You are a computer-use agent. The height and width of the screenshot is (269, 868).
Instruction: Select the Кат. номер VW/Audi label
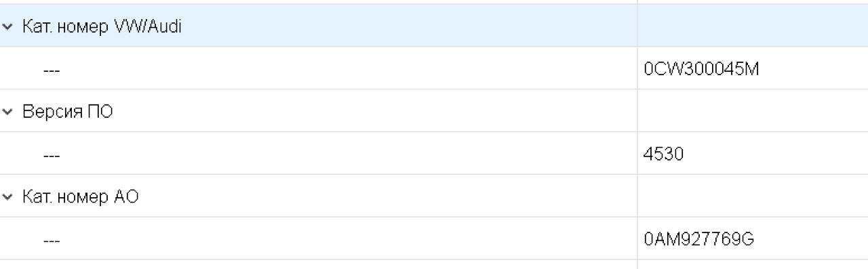102,26
